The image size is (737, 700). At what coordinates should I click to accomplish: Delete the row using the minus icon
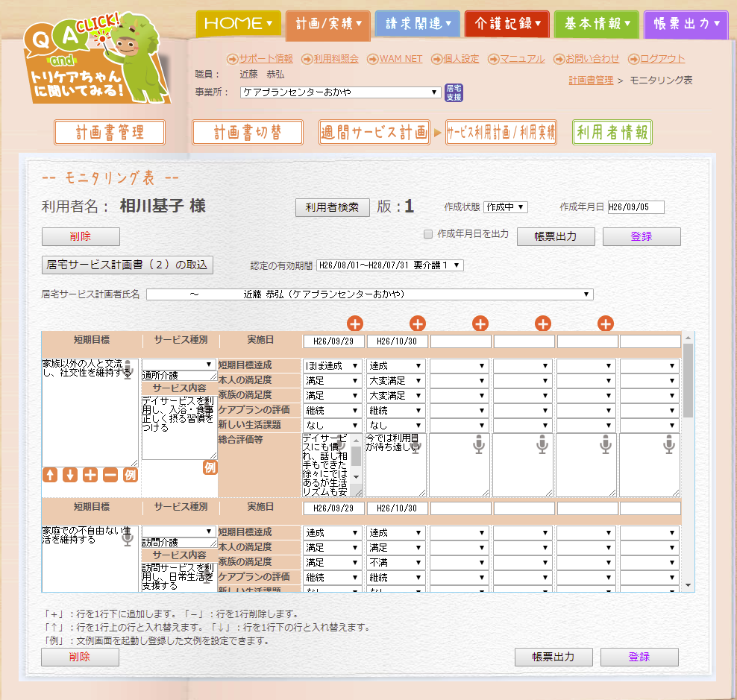110,475
